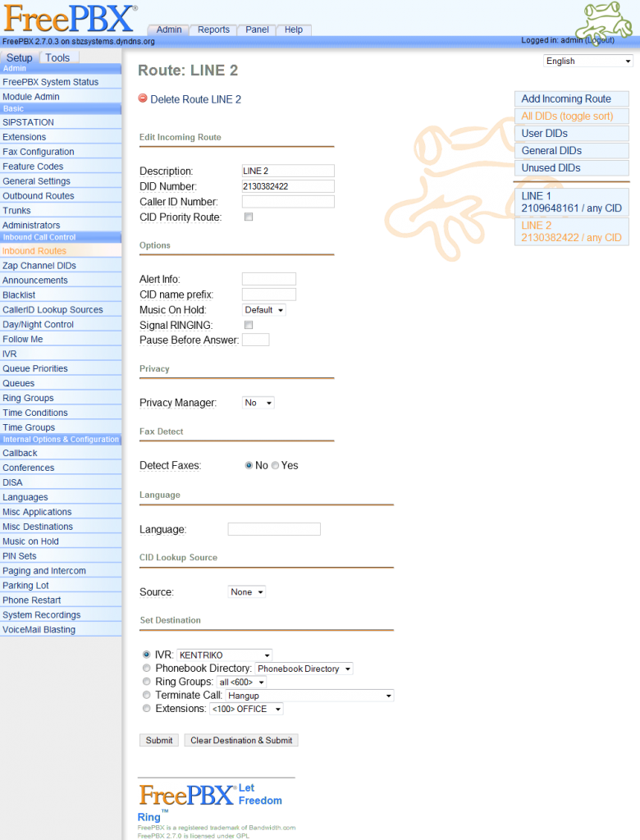The height and width of the screenshot is (840, 640).
Task: Open the CID Lookup Source 'None' dropdown
Action: coord(246,592)
